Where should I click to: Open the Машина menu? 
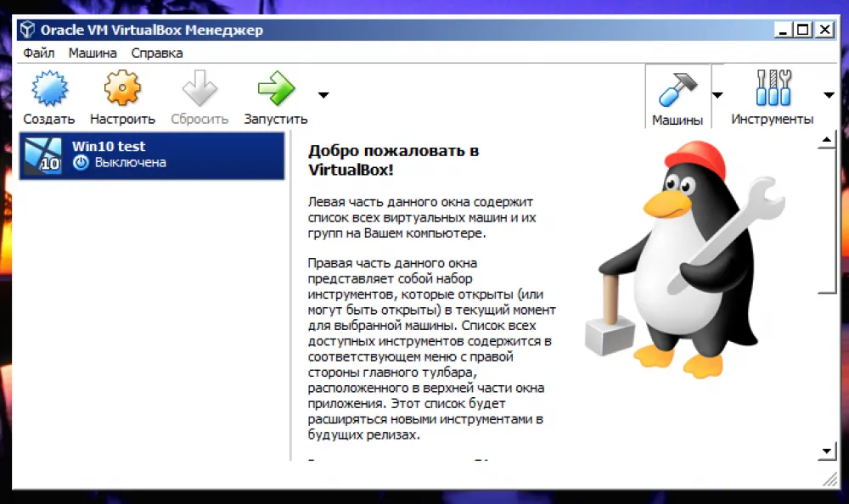point(93,53)
